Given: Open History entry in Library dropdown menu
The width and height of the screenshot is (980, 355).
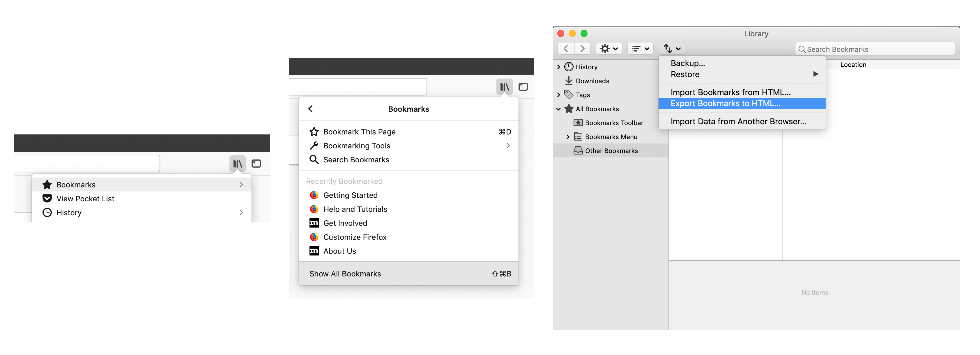Looking at the screenshot, I should tap(142, 213).
